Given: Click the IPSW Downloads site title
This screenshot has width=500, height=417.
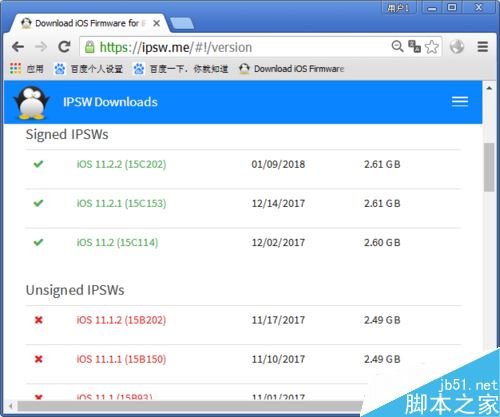Looking at the screenshot, I should pos(110,102).
